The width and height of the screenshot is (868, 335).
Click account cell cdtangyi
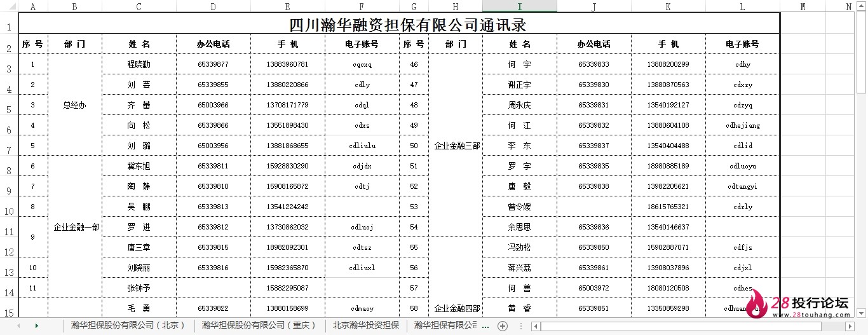742,186
